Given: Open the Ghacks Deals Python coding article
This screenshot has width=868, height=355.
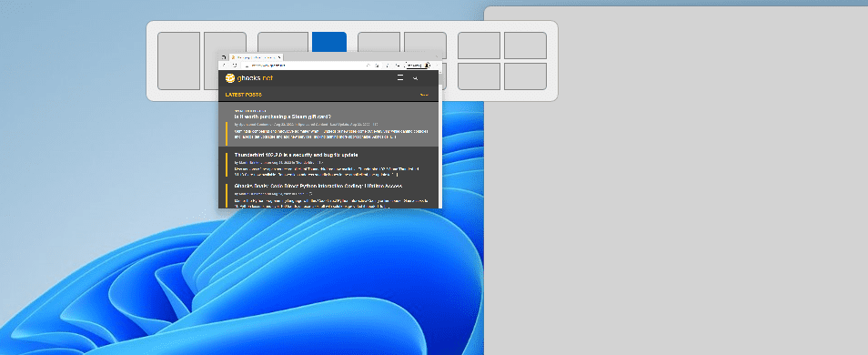Looking at the screenshot, I should pos(318,186).
